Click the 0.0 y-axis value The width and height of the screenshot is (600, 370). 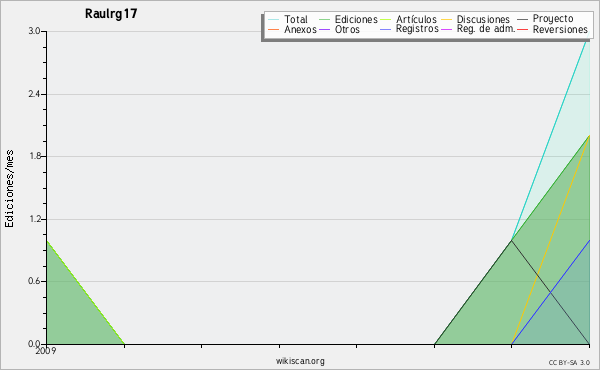34,344
